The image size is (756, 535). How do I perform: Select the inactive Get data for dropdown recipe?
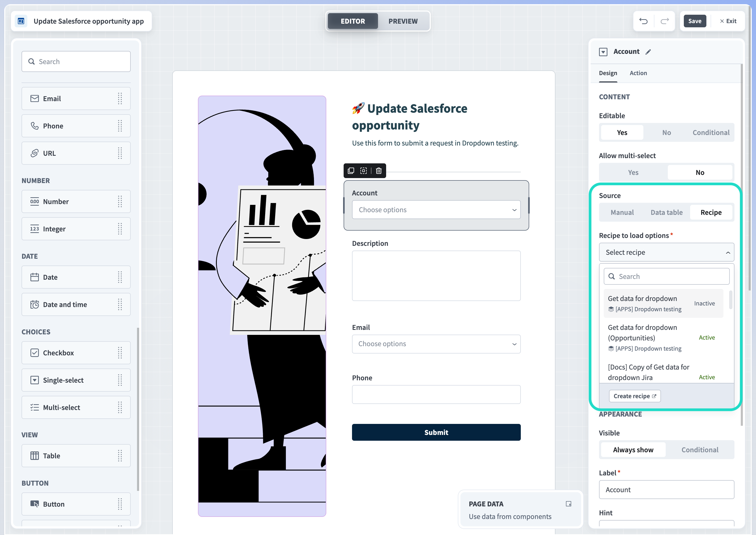(663, 303)
